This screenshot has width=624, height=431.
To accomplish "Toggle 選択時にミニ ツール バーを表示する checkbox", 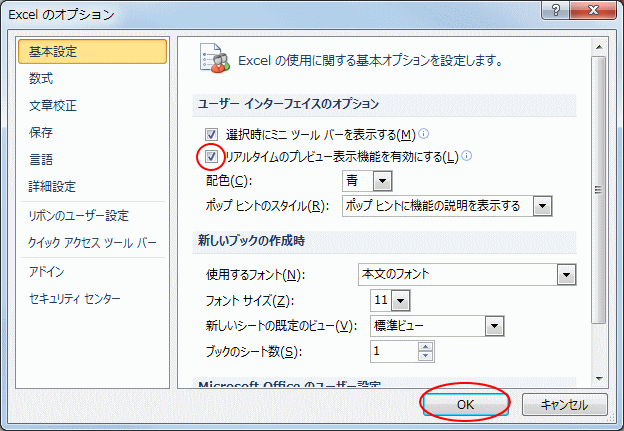I will click(x=211, y=135).
